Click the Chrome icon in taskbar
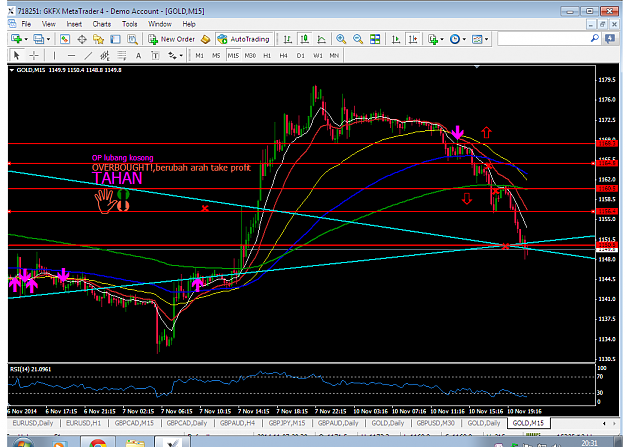625x447 pixels. point(98,443)
